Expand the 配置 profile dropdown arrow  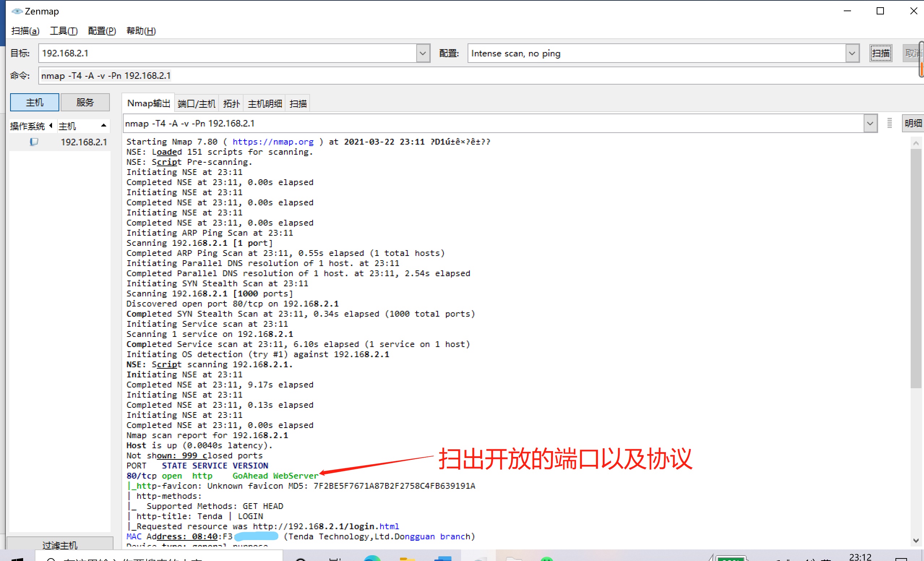tap(852, 53)
